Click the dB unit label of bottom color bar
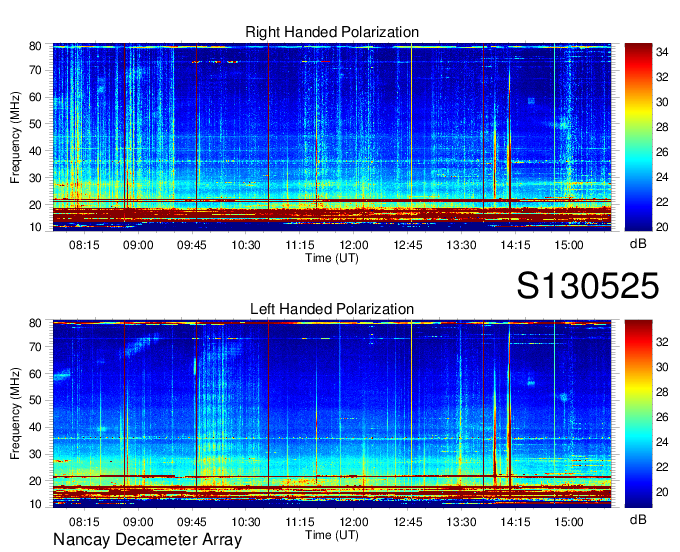The width and height of the screenshot is (680, 552). (638, 519)
